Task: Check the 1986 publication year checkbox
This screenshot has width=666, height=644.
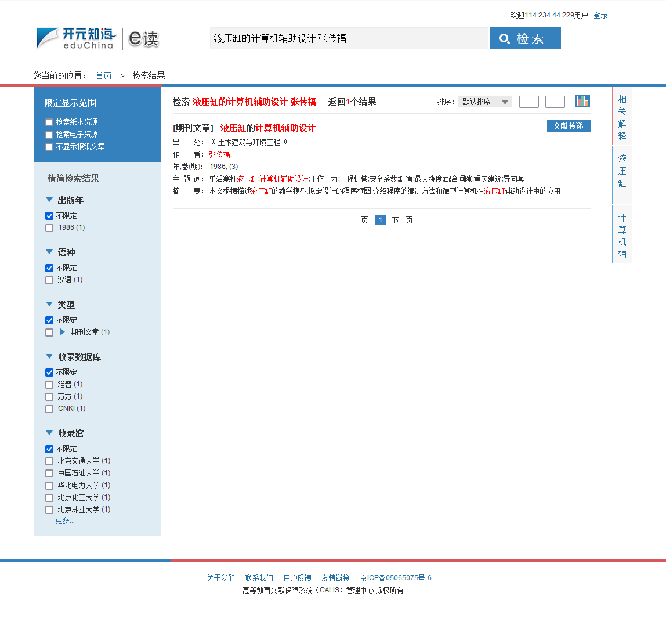Action: pyautogui.click(x=49, y=227)
